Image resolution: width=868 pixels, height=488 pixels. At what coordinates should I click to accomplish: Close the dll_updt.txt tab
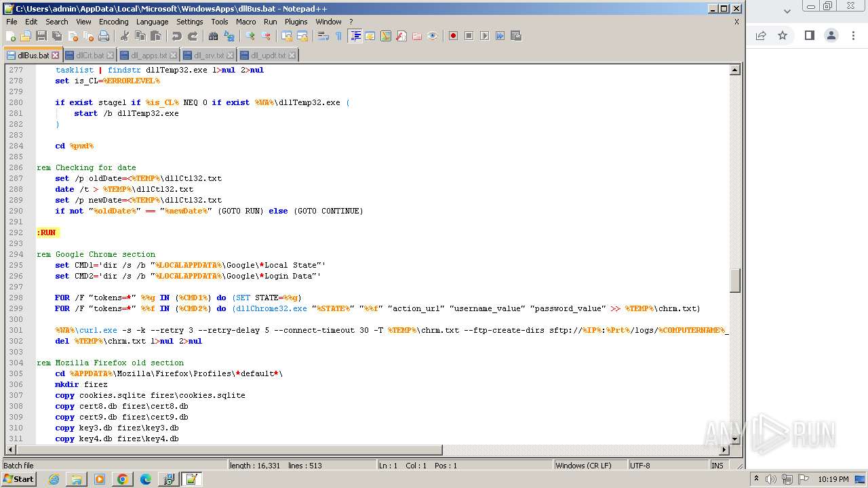click(x=292, y=56)
